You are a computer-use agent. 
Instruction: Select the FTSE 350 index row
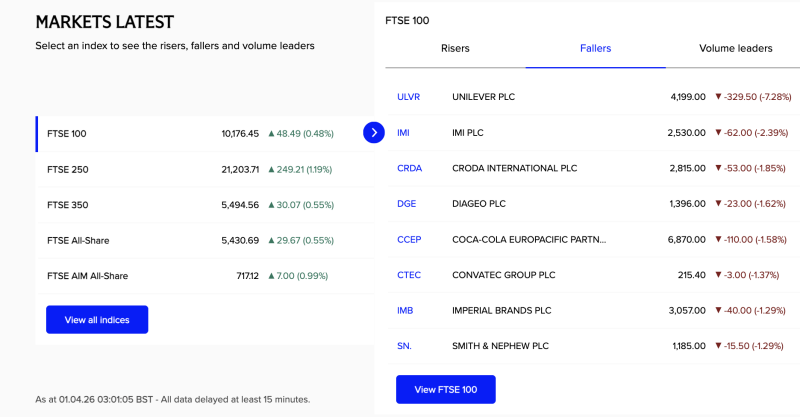[205, 205]
